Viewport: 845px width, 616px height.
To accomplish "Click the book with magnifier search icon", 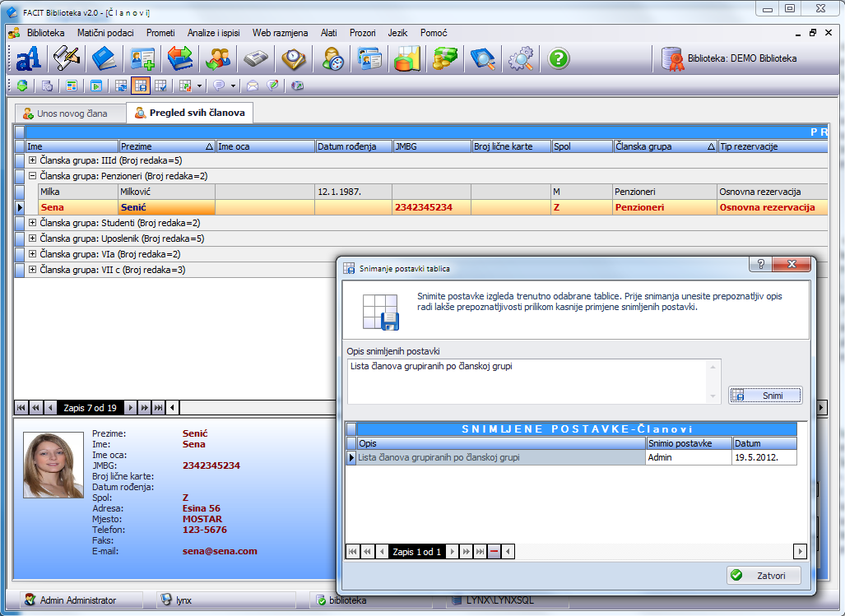I will point(482,58).
